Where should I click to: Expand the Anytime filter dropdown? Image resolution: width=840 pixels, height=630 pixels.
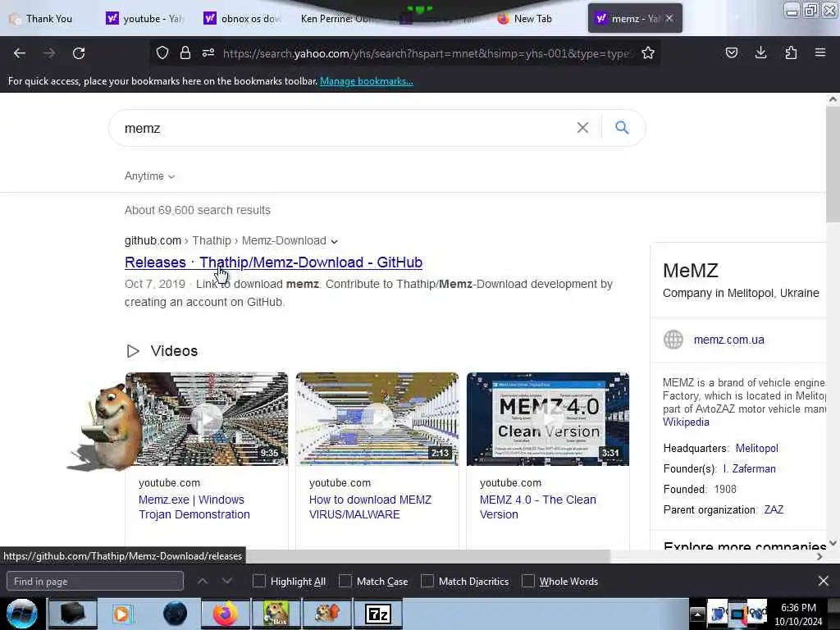coord(149,176)
